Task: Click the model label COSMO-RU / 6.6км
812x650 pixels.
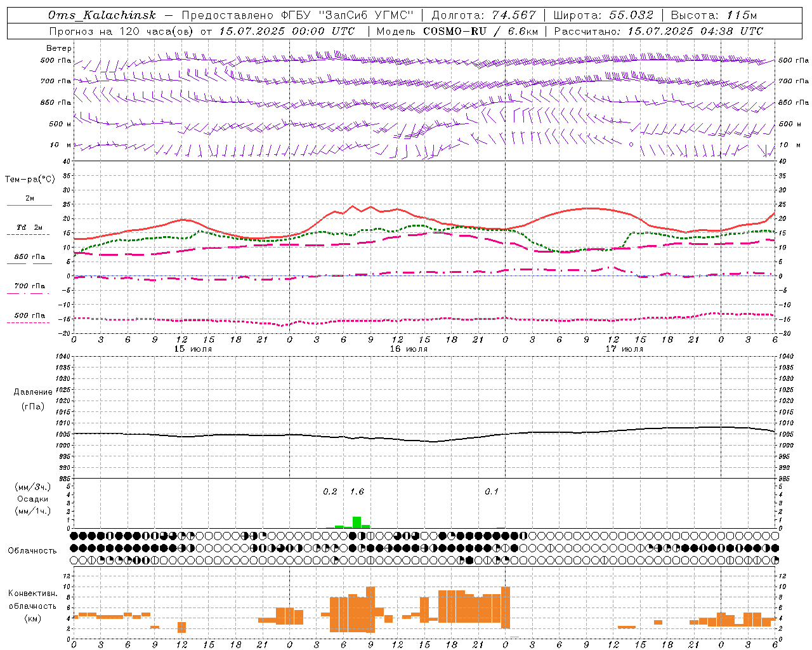Action: click(481, 31)
